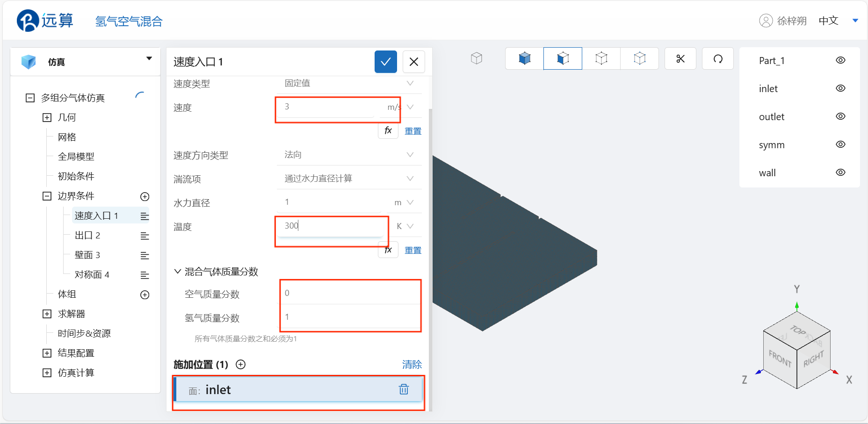Open the 速度类型 dropdown
This screenshot has width=868, height=424.
349,83
